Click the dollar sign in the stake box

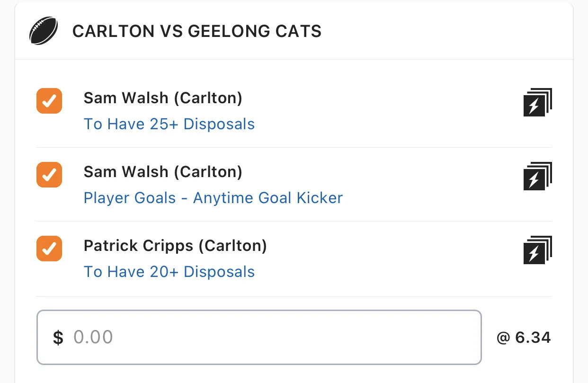point(58,338)
